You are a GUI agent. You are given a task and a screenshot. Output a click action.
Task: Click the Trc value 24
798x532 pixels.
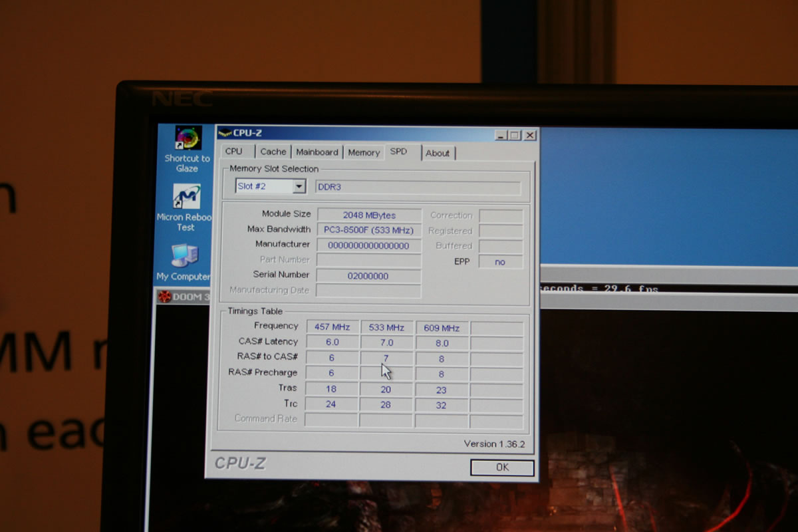coord(331,404)
